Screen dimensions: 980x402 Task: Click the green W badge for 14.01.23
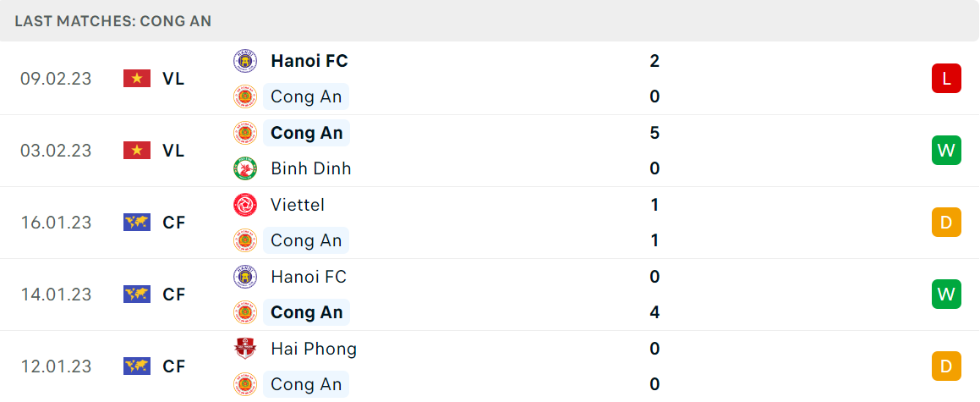(x=946, y=294)
